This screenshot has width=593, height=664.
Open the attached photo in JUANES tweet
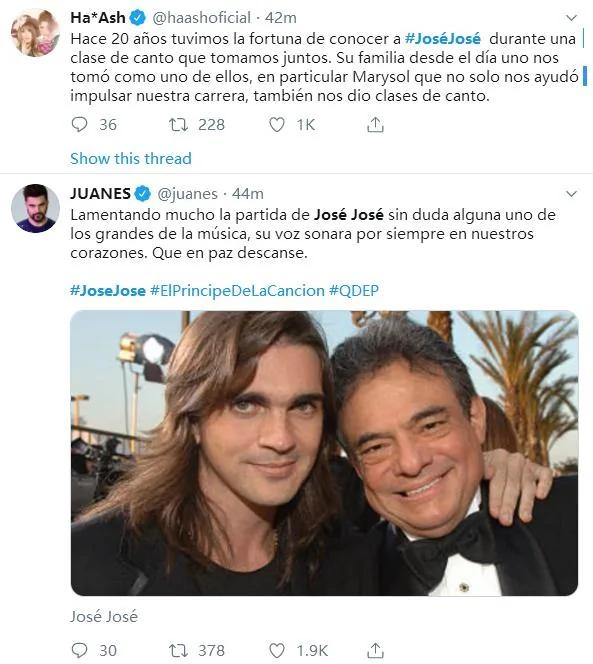coord(324,453)
